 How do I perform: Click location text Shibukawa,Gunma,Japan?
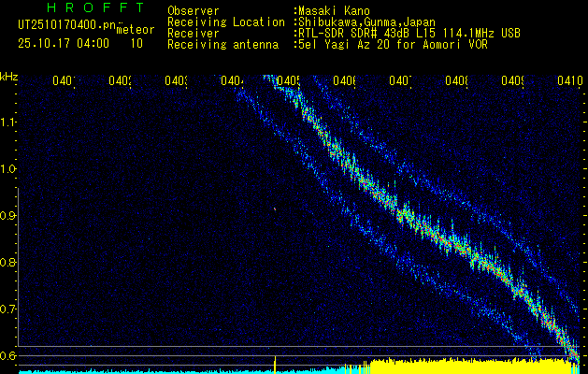pyautogui.click(x=366, y=22)
